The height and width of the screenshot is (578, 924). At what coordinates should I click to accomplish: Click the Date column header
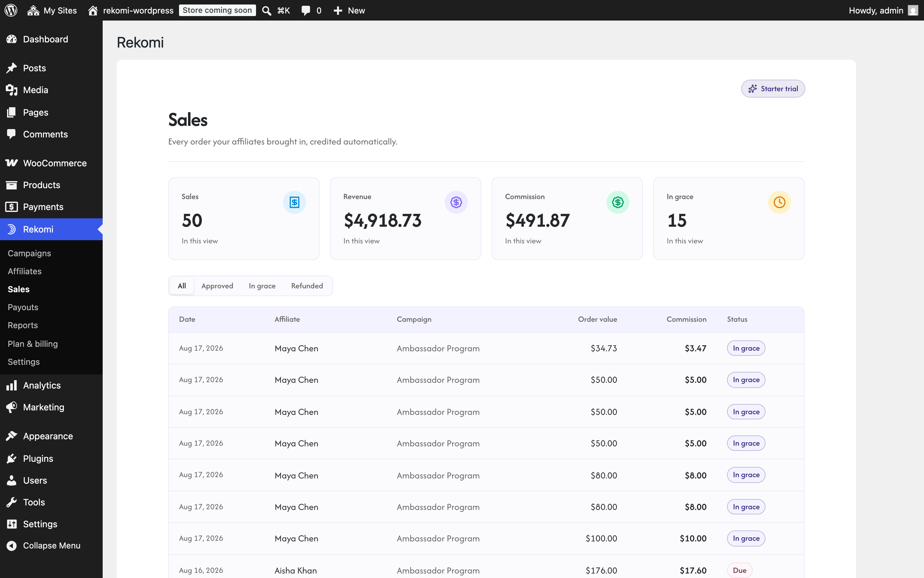pos(187,319)
